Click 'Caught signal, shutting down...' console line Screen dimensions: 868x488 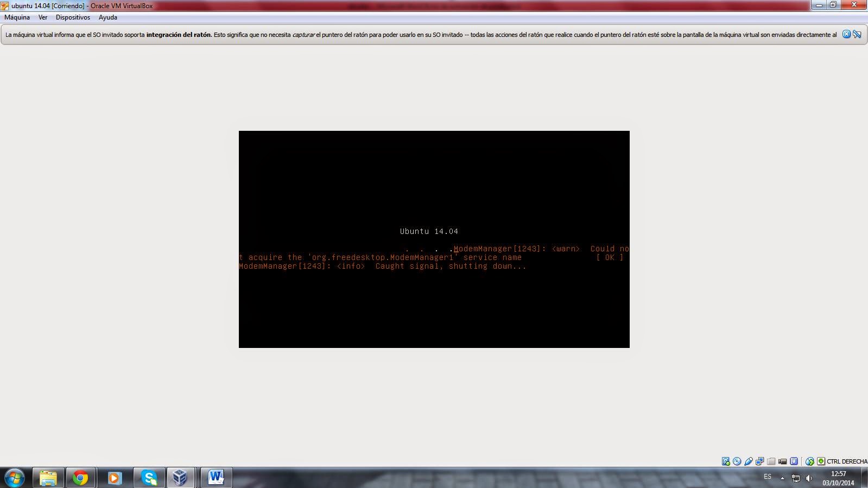[451, 266]
